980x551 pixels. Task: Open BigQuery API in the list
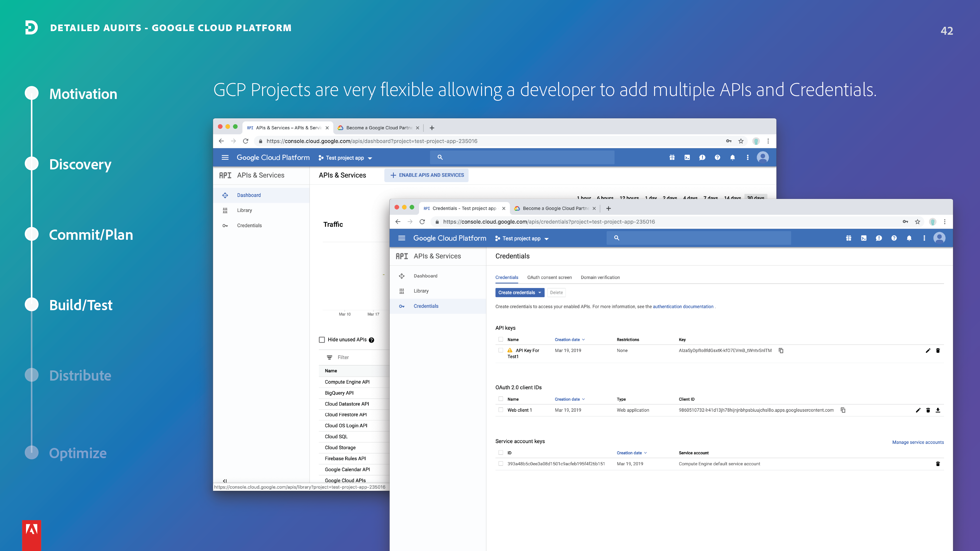(x=339, y=393)
